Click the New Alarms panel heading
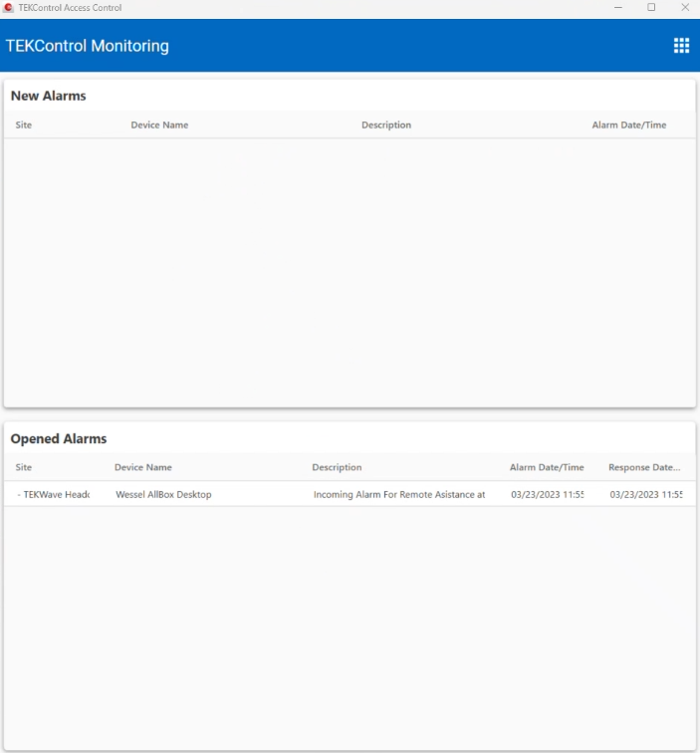Screen dimensions: 700x753 point(48,96)
